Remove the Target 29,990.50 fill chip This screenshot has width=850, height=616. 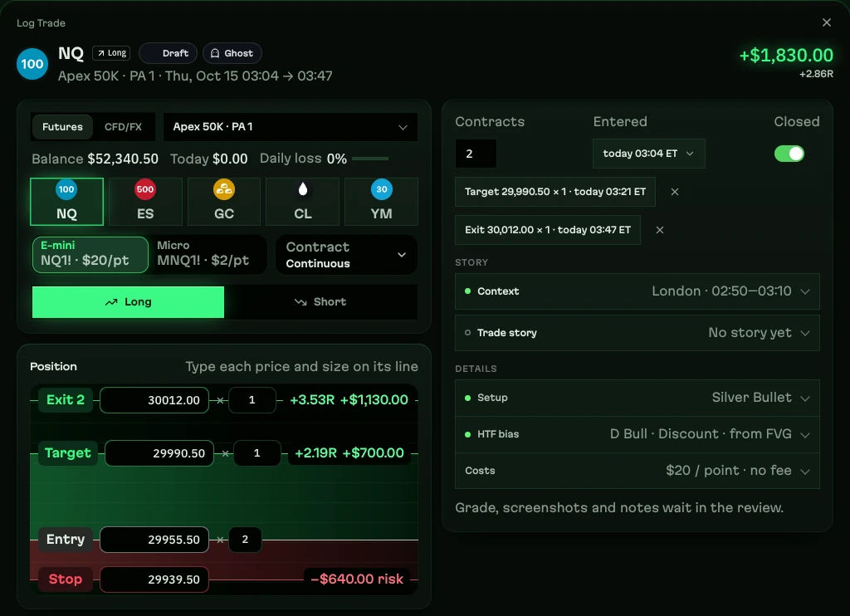675,192
